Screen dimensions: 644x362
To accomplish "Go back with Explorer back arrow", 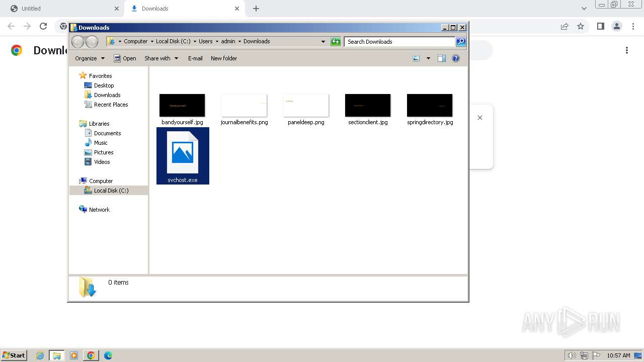I will pos(77,42).
